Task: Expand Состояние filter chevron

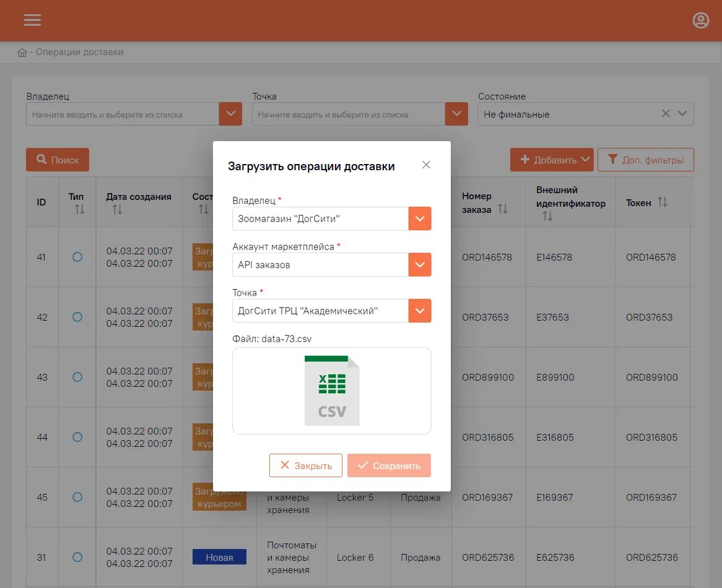Action: [682, 113]
